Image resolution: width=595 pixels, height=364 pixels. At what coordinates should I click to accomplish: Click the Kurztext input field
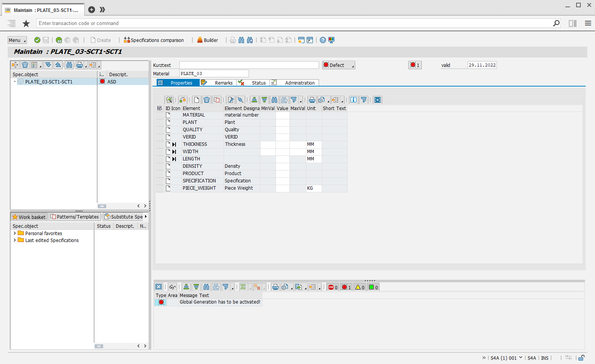click(249, 65)
